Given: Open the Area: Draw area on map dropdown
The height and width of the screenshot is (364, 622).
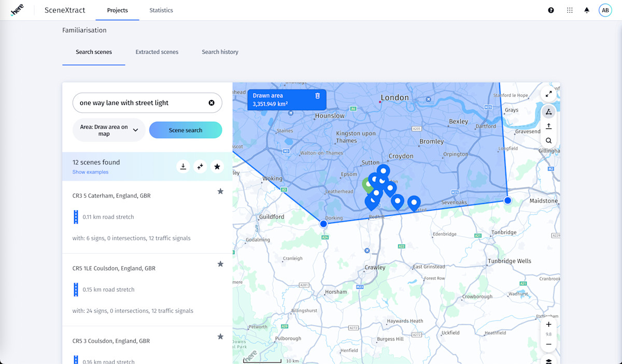Looking at the screenshot, I should tap(108, 130).
